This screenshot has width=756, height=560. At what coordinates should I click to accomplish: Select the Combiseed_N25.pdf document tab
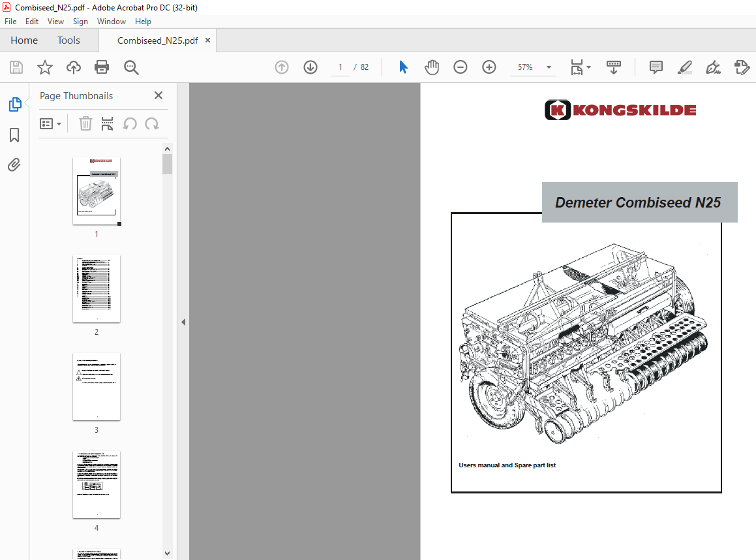[157, 40]
